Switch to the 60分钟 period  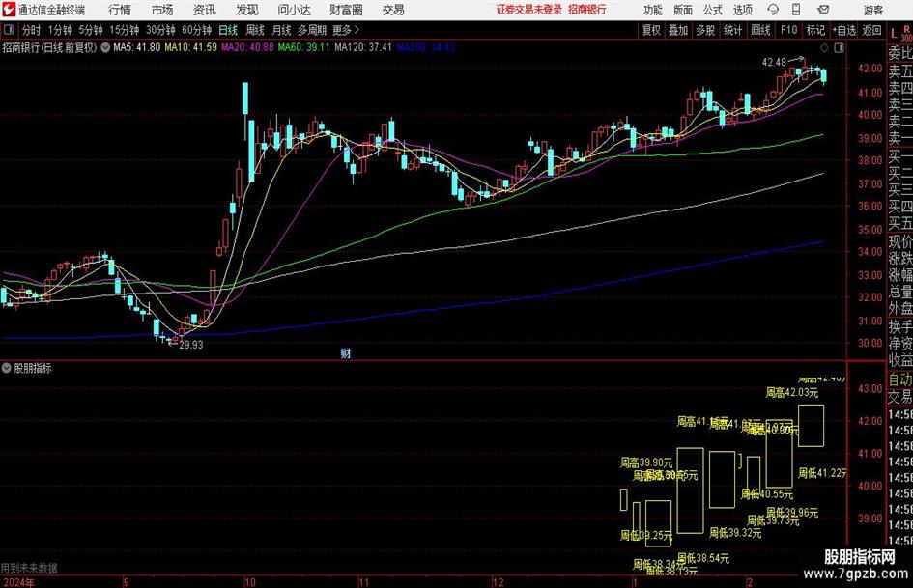coord(197,30)
